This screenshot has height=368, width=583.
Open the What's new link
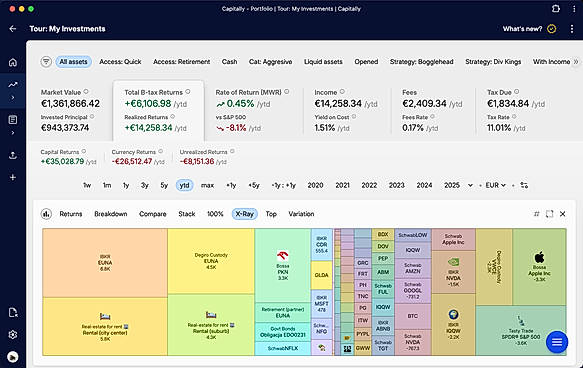[522, 29]
